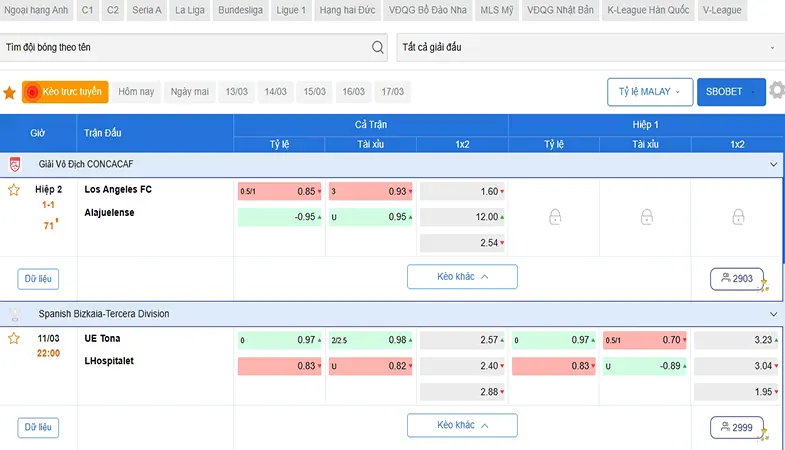Open viewers count 2999 button

737,427
